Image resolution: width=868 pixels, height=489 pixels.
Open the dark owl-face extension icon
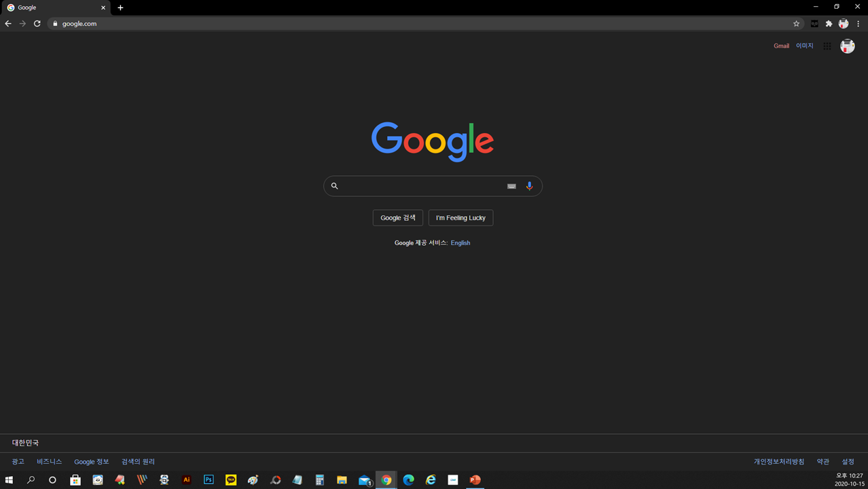click(814, 24)
